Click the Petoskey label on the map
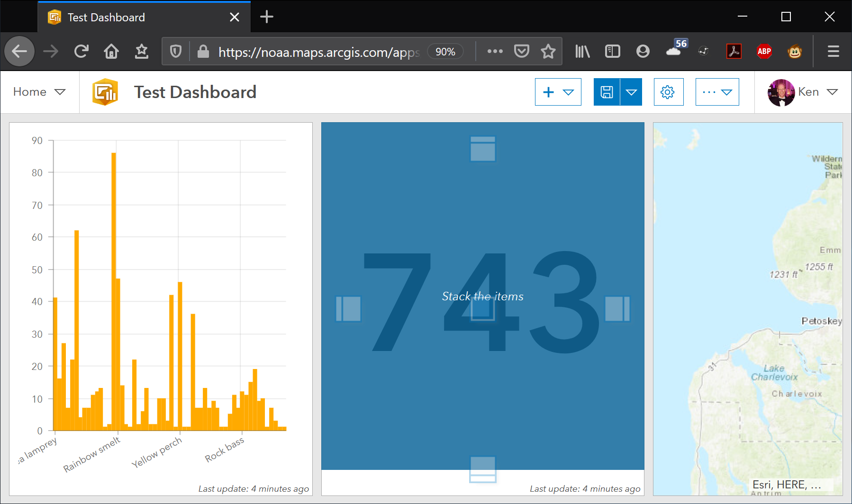This screenshot has width=852, height=504. point(822,321)
